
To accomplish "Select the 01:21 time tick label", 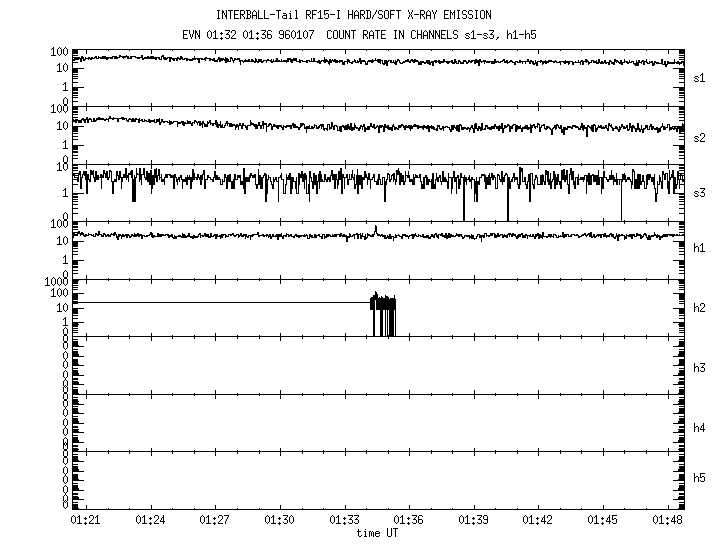I will point(86,521).
